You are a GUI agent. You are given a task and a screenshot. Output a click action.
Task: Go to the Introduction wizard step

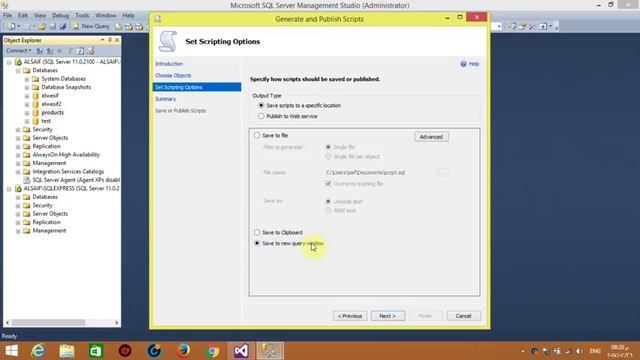tap(169, 64)
